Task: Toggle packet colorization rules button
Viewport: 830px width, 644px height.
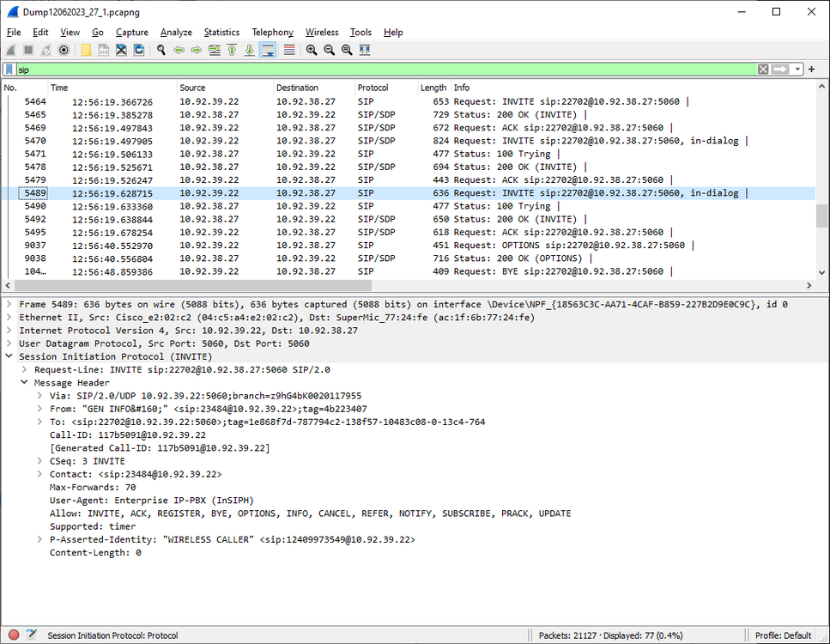Action: click(x=289, y=51)
